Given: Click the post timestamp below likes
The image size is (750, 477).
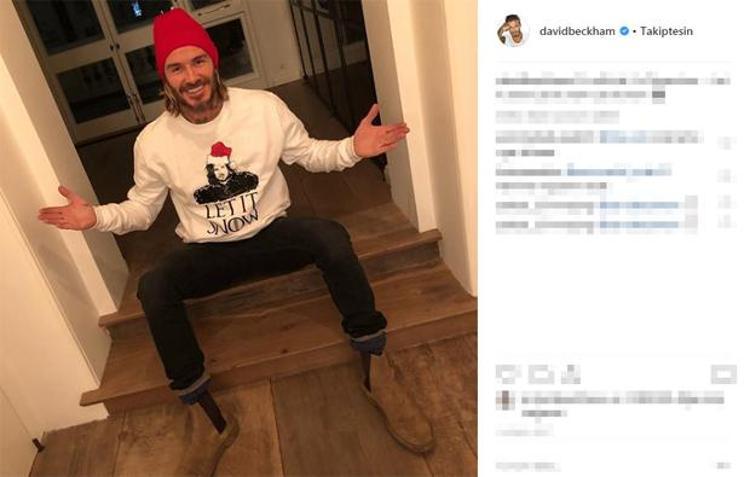Looking at the screenshot, I should pyautogui.click(x=524, y=433).
